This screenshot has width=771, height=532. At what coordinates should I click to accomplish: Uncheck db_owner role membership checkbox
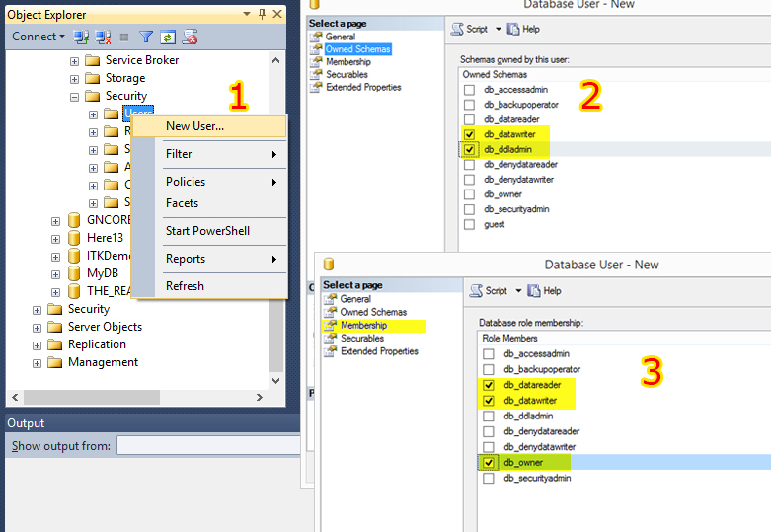click(489, 462)
